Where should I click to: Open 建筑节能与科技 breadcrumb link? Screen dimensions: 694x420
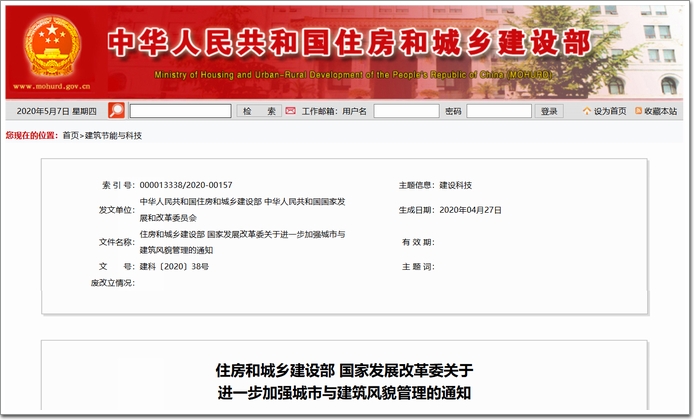pos(113,135)
